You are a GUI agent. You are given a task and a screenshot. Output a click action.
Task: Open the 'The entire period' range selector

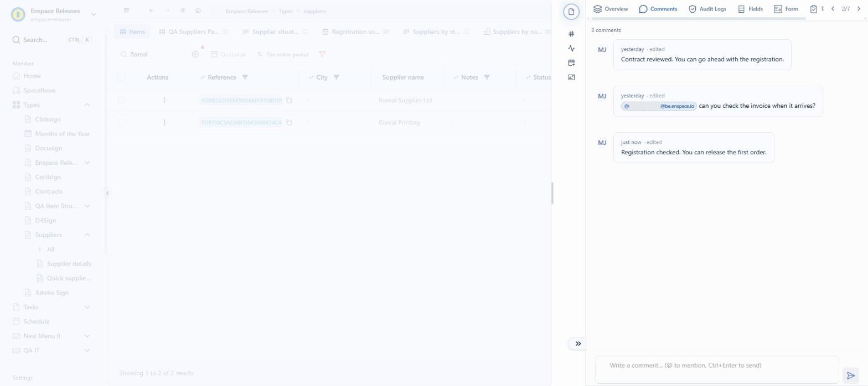pos(282,54)
